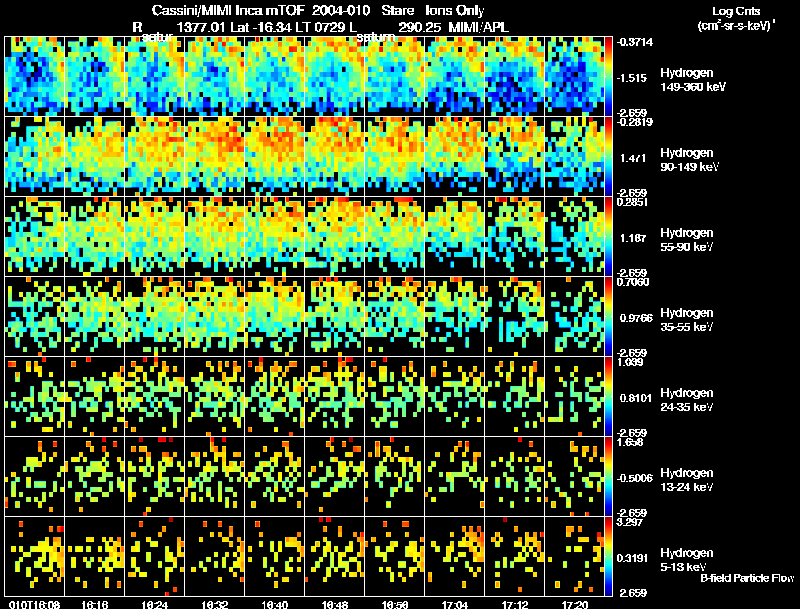Click the Log Cnts units header

[x=736, y=18]
